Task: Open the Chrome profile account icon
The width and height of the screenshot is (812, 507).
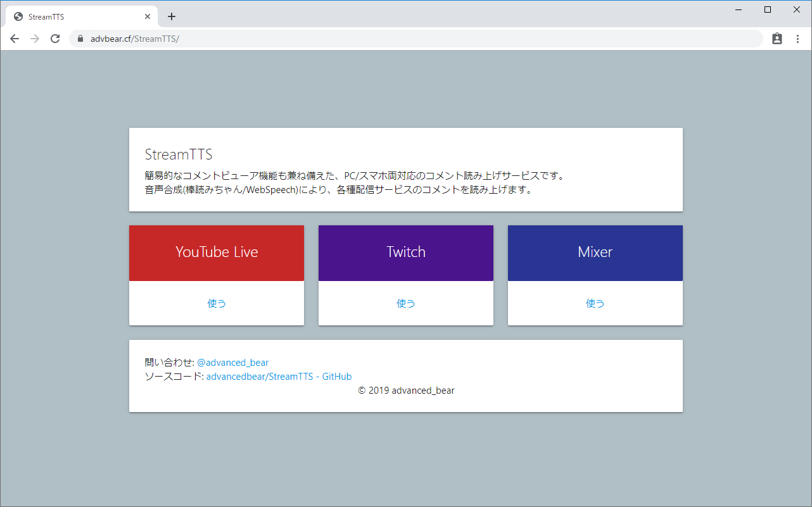Action: pyautogui.click(x=777, y=39)
